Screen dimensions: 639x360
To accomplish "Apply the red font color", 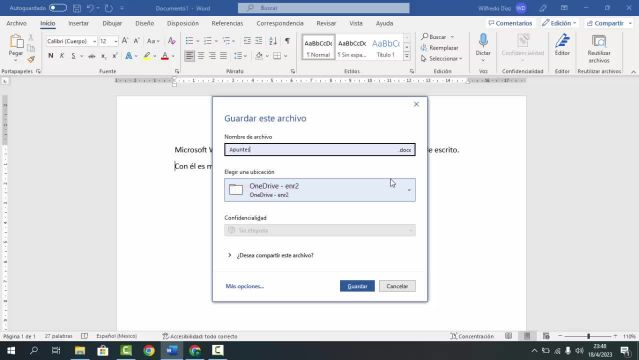I will [x=165, y=56].
